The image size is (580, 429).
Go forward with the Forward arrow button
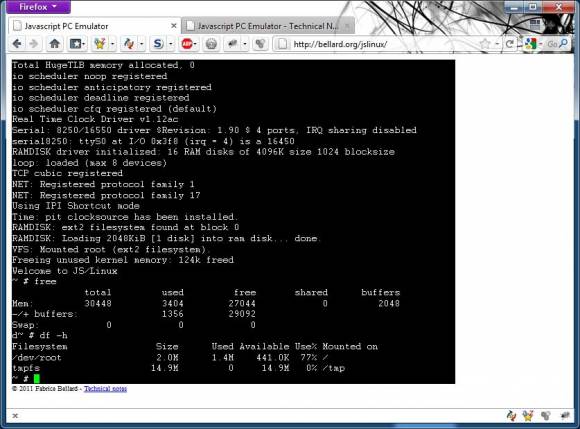(x=34, y=44)
